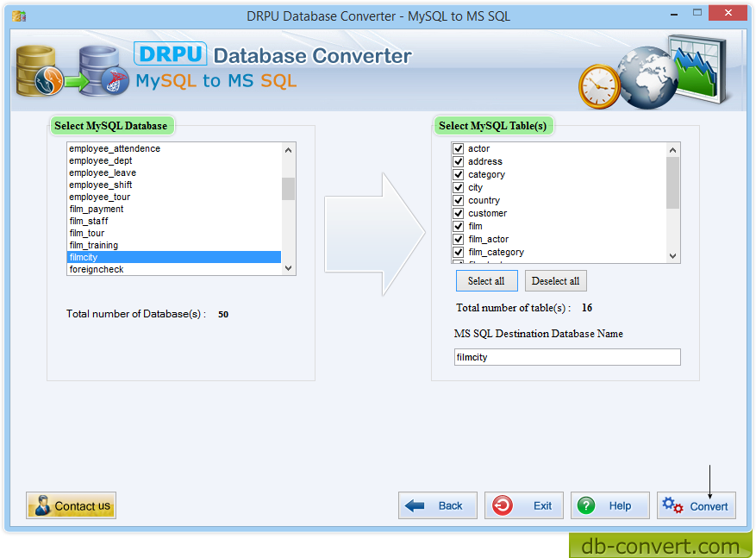The width and height of the screenshot is (756, 558).
Task: Uncheck the address table checkbox
Action: pos(458,161)
